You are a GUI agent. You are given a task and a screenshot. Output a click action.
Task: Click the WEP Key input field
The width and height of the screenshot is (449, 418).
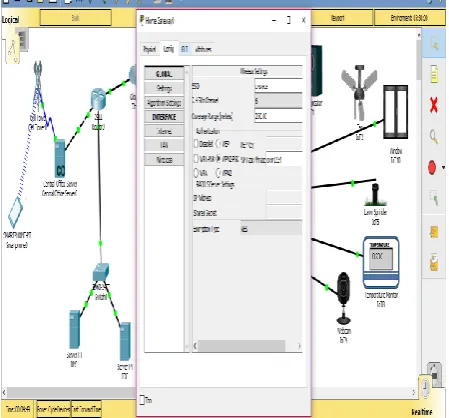point(284,145)
